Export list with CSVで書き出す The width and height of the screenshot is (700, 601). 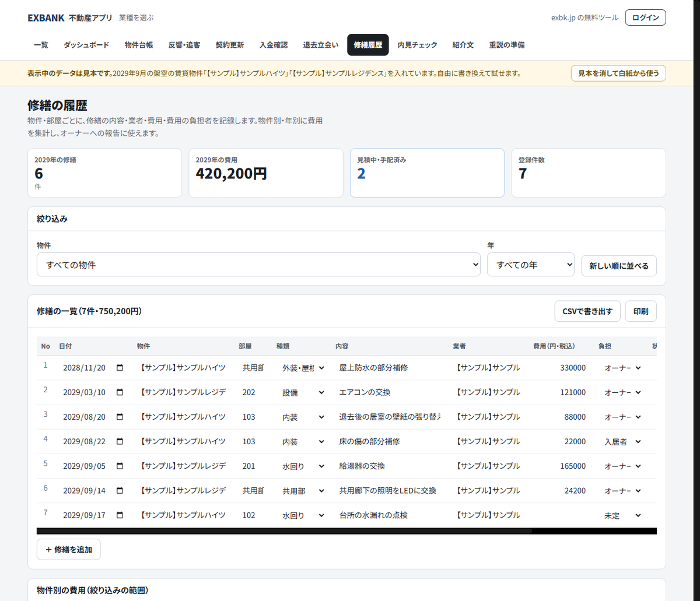pyautogui.click(x=587, y=311)
